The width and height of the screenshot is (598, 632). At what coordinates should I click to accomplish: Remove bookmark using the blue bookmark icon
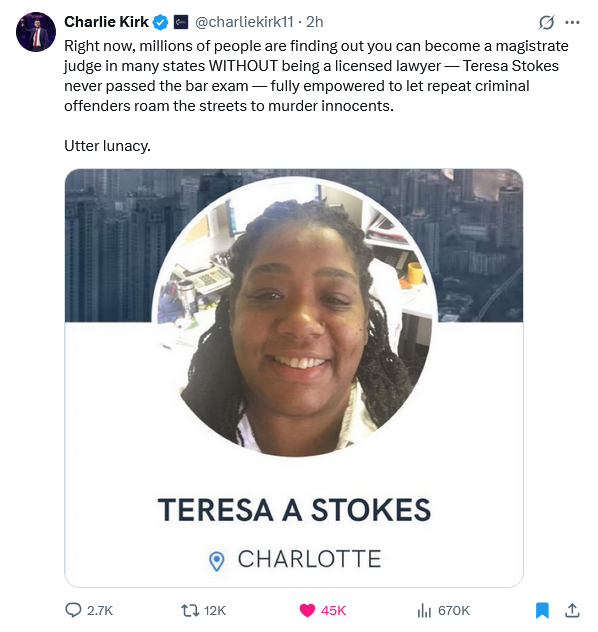tap(542, 610)
